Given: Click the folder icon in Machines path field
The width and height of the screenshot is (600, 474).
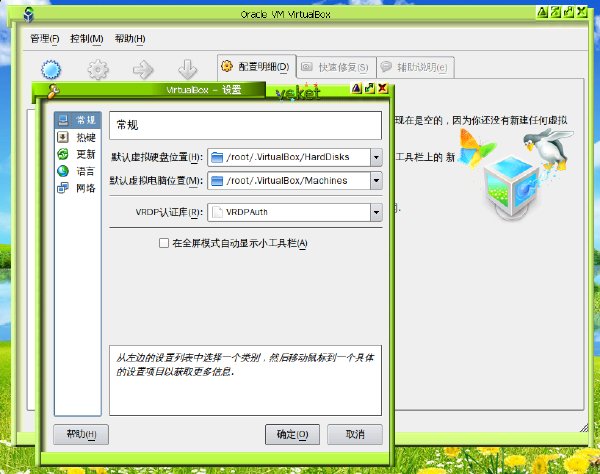Looking at the screenshot, I should 217,181.
